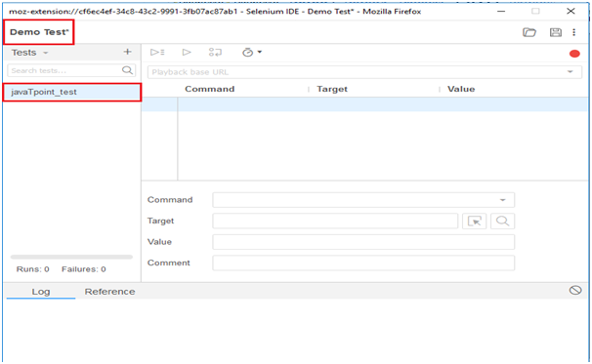This screenshot has width=592, height=364.
Task: Open the test execution speed timer icon
Action: pyautogui.click(x=251, y=52)
